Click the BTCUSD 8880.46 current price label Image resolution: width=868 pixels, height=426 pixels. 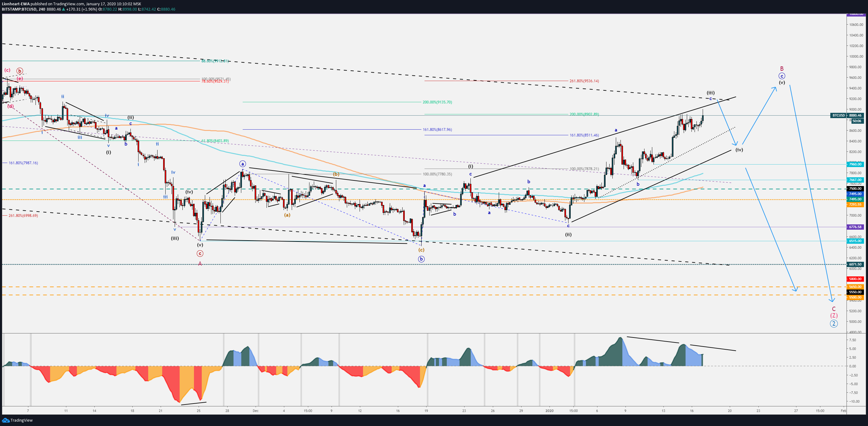click(847, 115)
